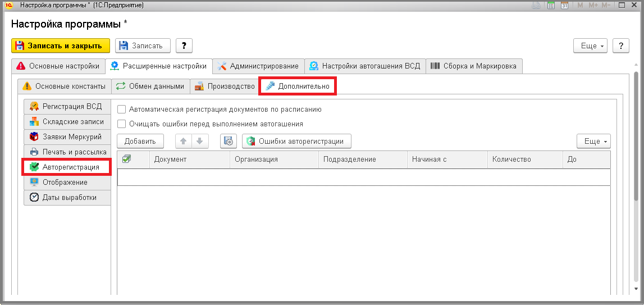Viewport: 644px width, 305px height.
Task: Open Ошибки авторегистрации button
Action: [x=296, y=141]
